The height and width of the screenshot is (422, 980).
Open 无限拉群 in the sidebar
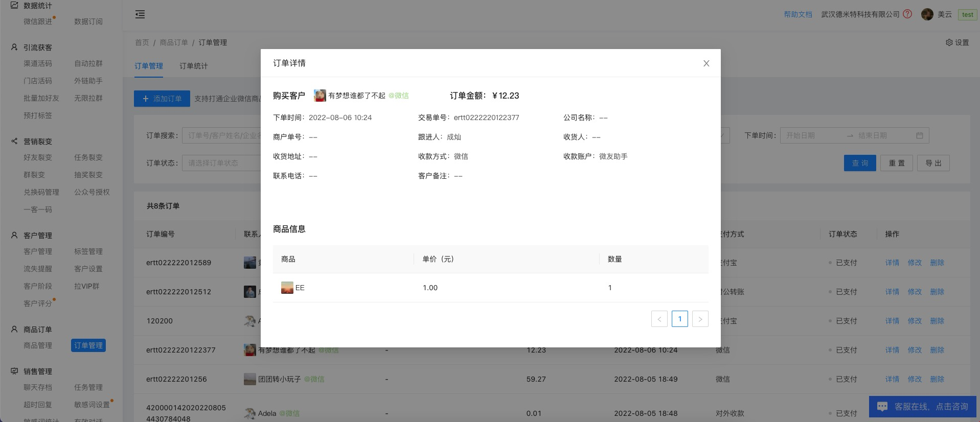coord(88,98)
